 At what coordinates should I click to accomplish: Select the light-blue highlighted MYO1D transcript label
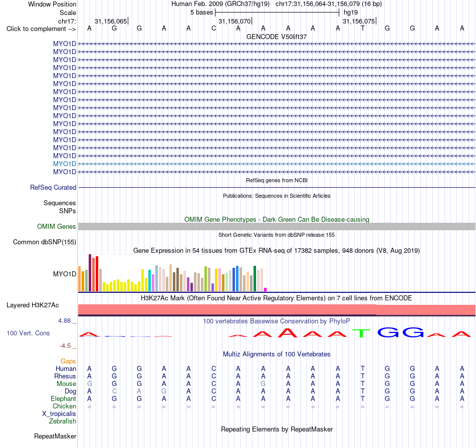pyautogui.click(x=64, y=164)
